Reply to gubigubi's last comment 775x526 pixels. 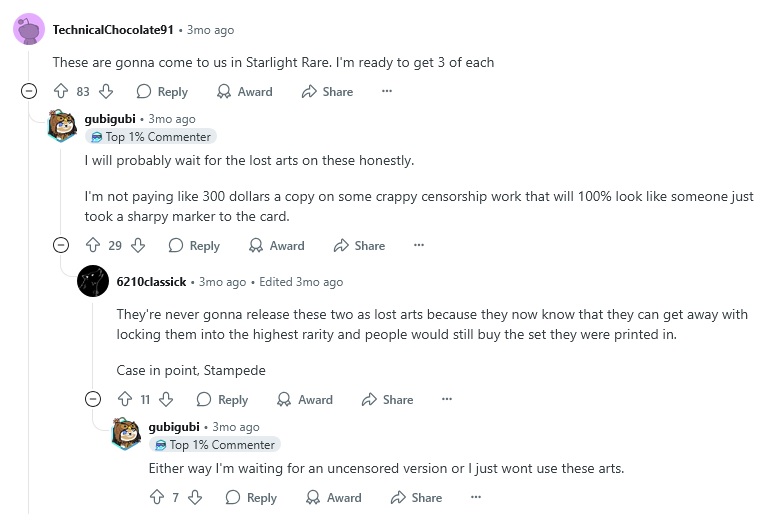251,497
